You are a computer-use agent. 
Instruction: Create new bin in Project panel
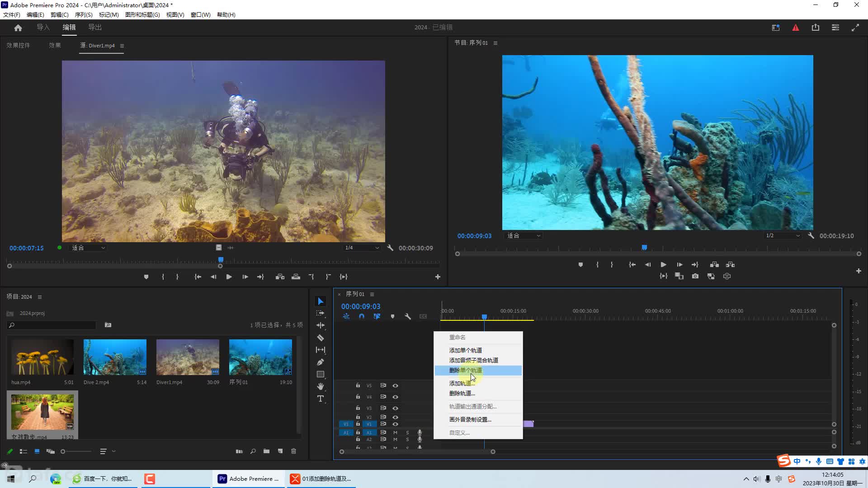(266, 451)
